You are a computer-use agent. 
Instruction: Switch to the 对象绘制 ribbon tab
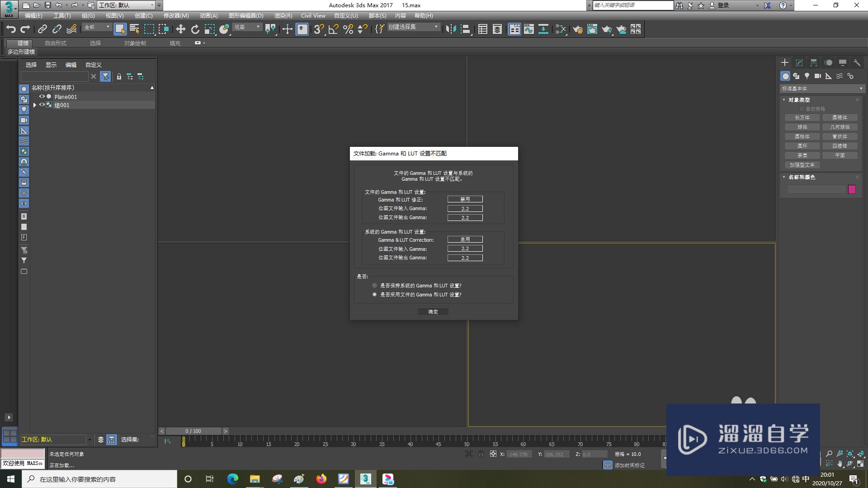[135, 43]
